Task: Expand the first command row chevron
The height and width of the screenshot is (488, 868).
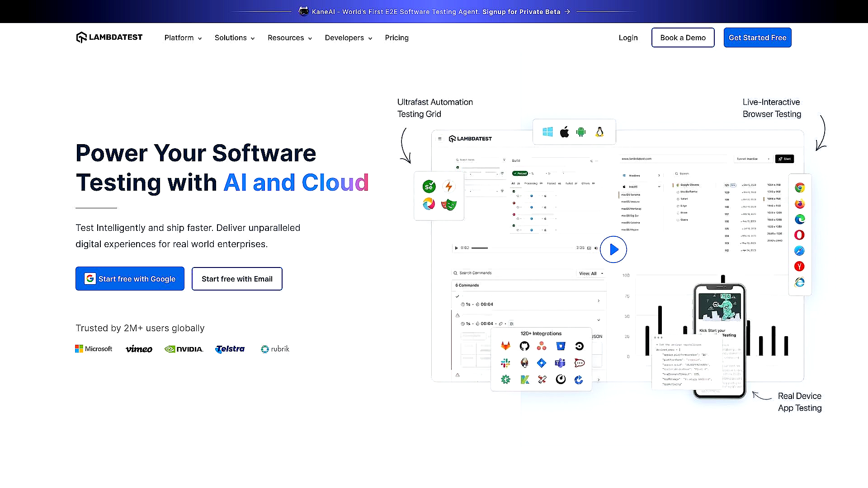Action: [x=599, y=300]
